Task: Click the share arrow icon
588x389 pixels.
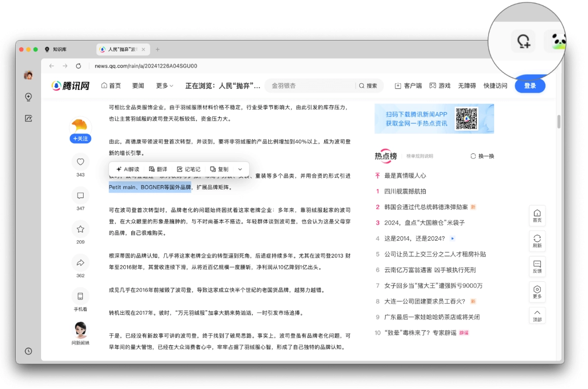Action: 80,263
